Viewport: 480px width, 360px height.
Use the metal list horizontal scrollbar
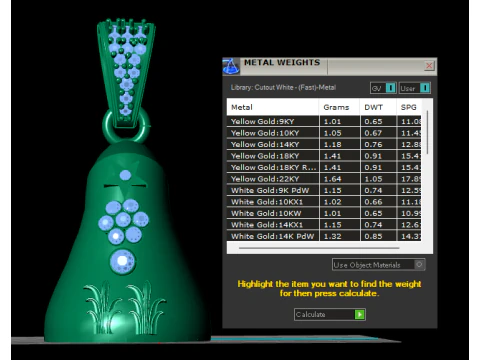click(x=319, y=248)
